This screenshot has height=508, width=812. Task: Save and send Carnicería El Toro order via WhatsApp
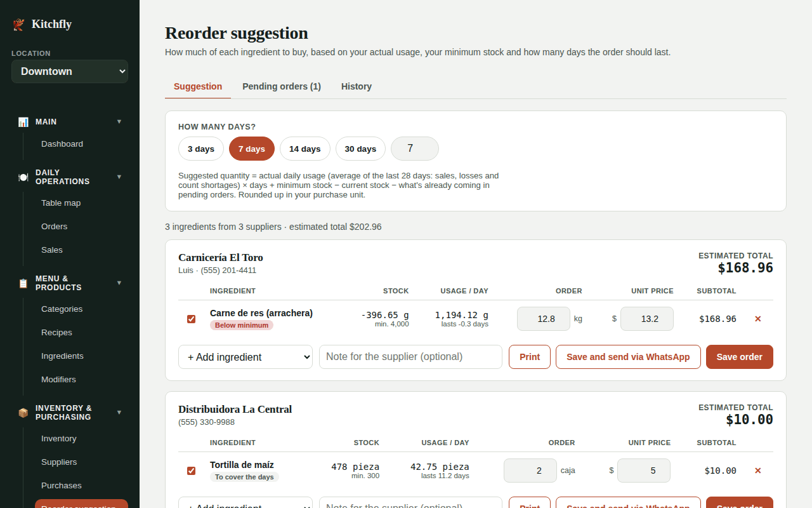(628, 357)
